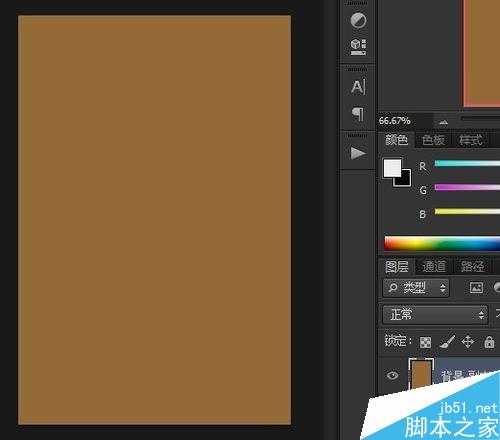This screenshot has height=440, width=500.
Task: Open the Character panel icon
Action: (x=358, y=87)
